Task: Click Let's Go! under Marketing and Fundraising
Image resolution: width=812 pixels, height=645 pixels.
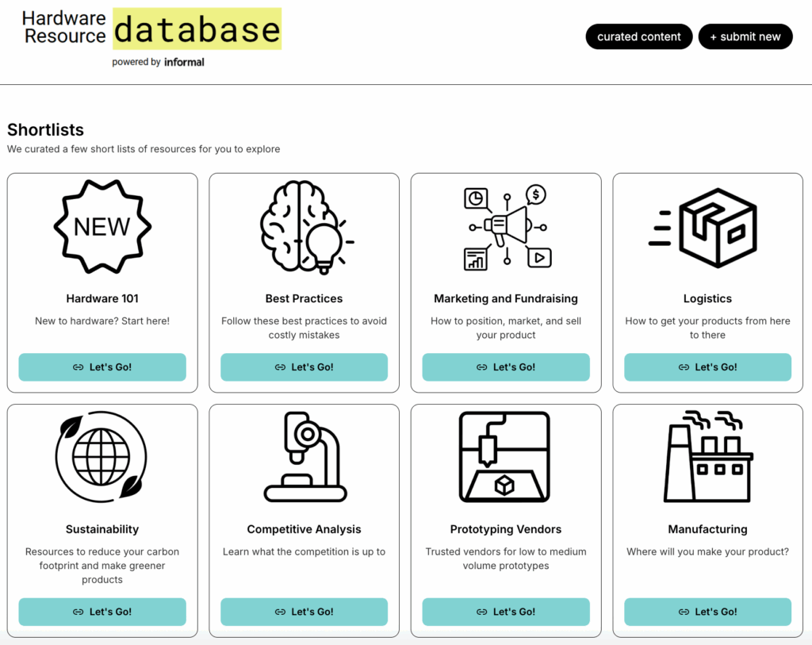Action: [x=506, y=367]
